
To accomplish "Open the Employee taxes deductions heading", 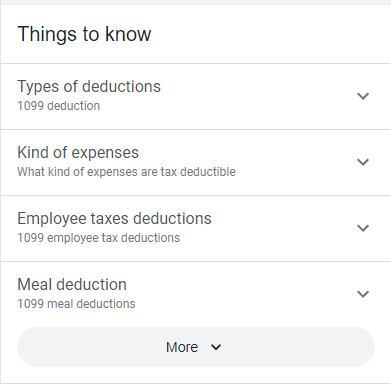I will [x=114, y=218].
